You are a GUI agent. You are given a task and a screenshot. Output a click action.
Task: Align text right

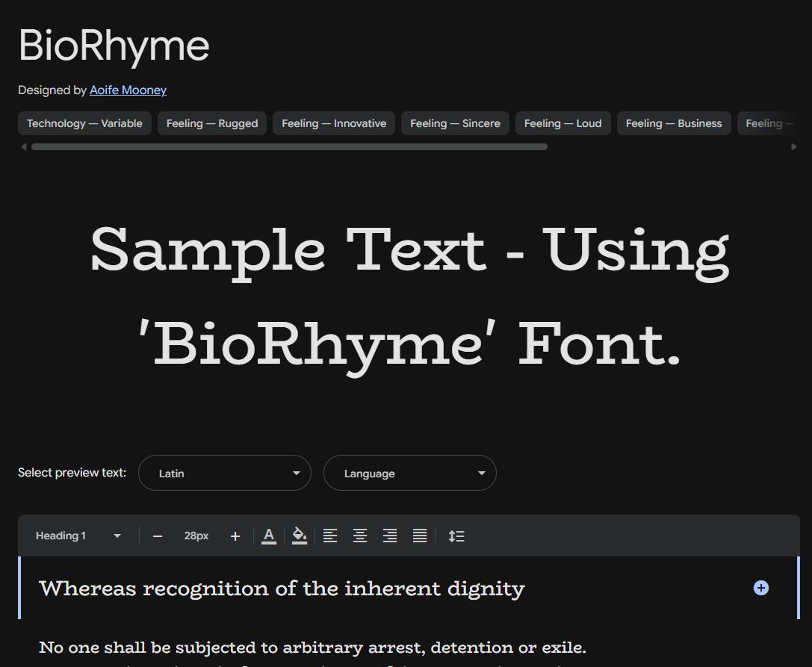(390, 536)
